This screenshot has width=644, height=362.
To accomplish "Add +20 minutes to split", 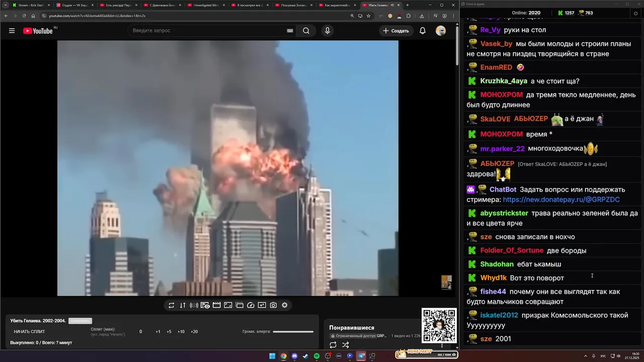I will click(x=194, y=332).
